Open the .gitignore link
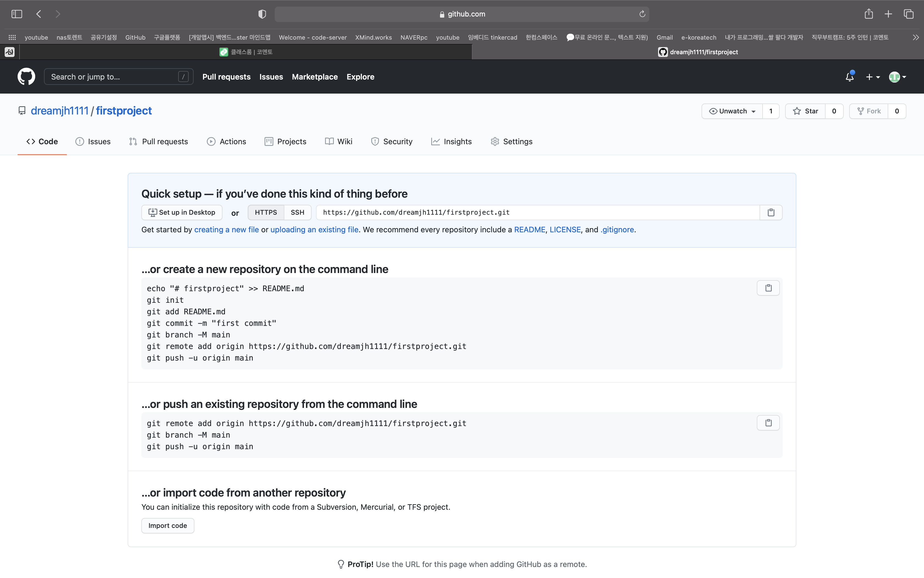 click(617, 230)
